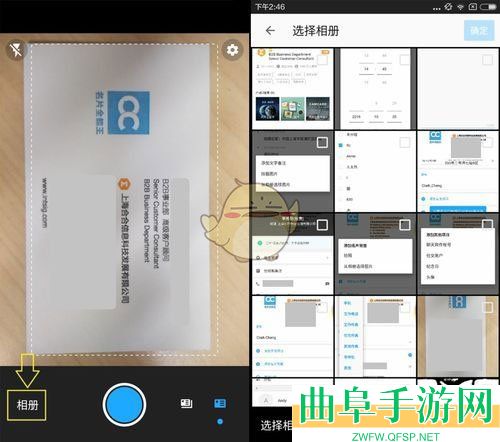The width and height of the screenshot is (500, 442).
Task: Check the box on third-row left contact detail thumbnail
Action: tap(322, 225)
